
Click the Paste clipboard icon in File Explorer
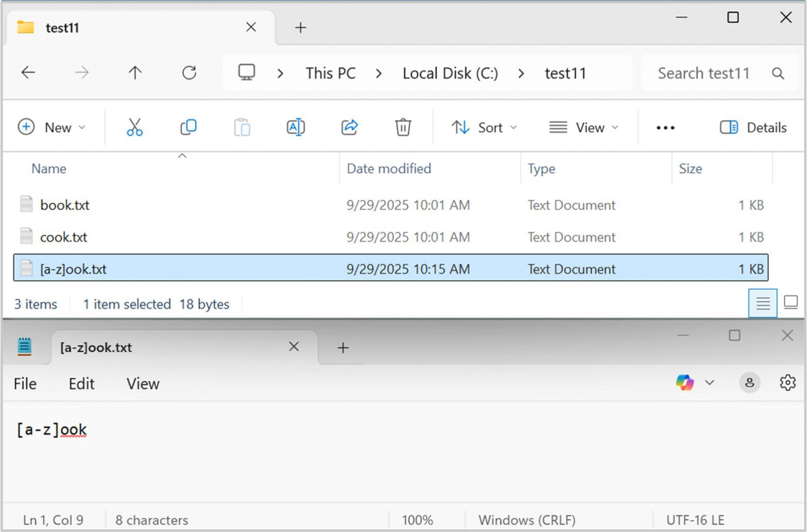[242, 127]
